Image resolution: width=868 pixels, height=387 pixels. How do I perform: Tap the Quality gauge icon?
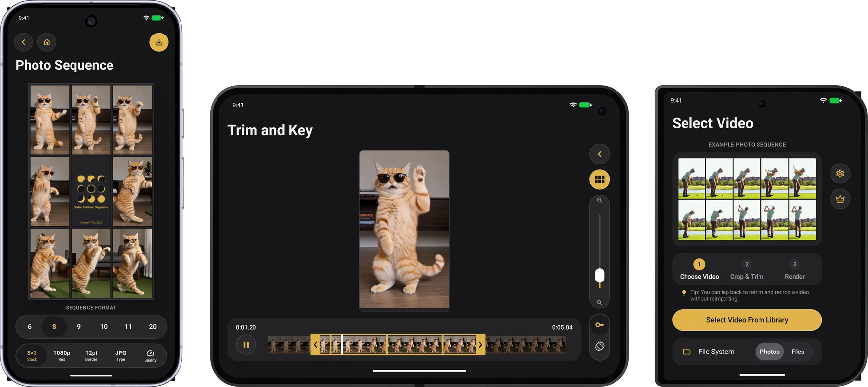(150, 355)
